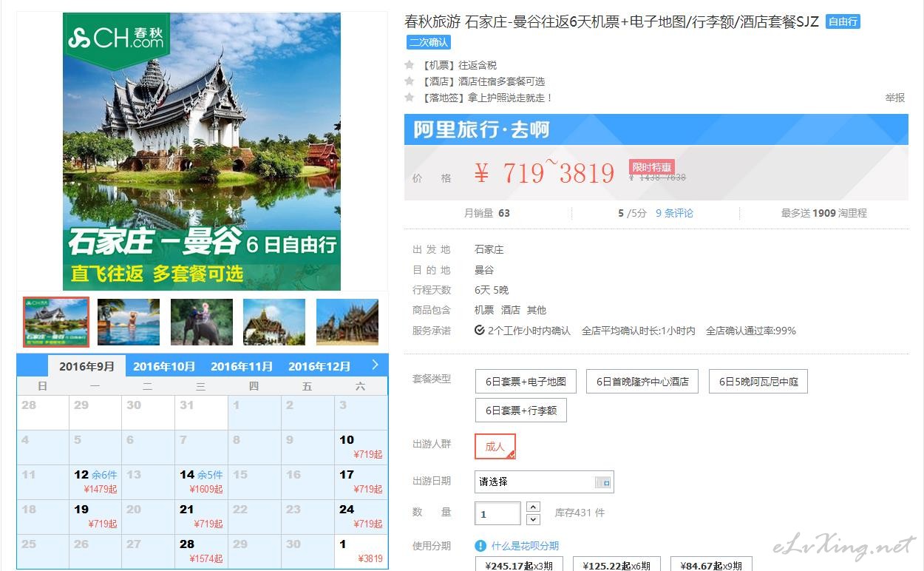
Task: Pick September 28 at ¥1574起
Action: pos(201,552)
